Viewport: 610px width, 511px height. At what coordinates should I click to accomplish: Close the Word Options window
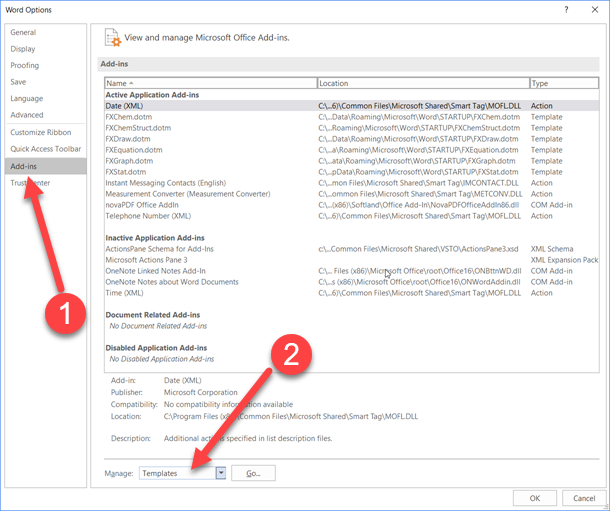click(x=595, y=10)
